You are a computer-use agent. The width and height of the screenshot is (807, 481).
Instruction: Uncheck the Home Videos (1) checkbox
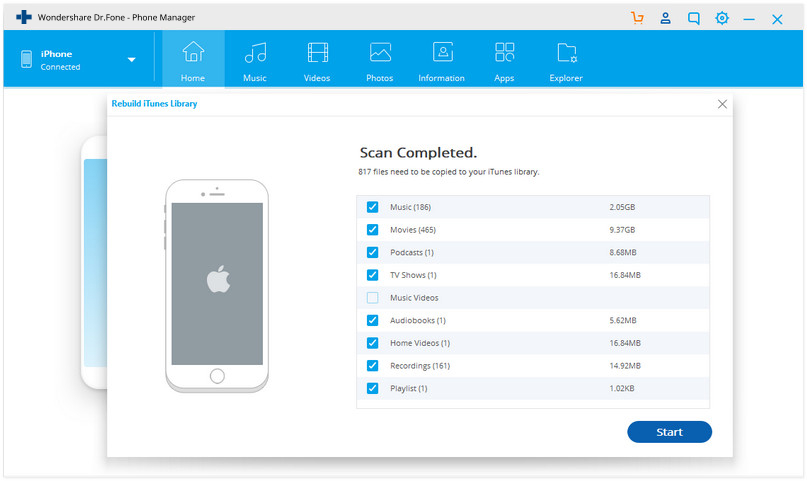(373, 343)
